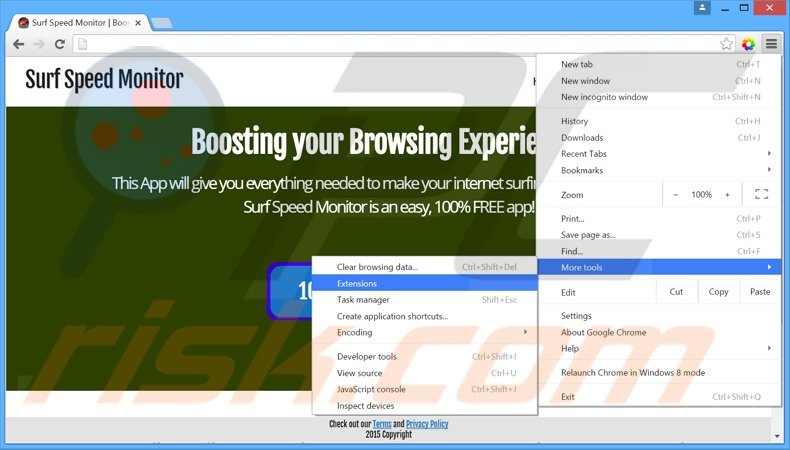Click the blue download button on page

290,291
